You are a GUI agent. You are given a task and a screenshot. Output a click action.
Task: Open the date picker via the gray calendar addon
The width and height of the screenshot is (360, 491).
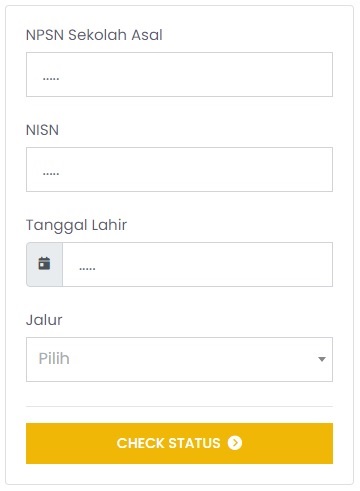(x=44, y=264)
